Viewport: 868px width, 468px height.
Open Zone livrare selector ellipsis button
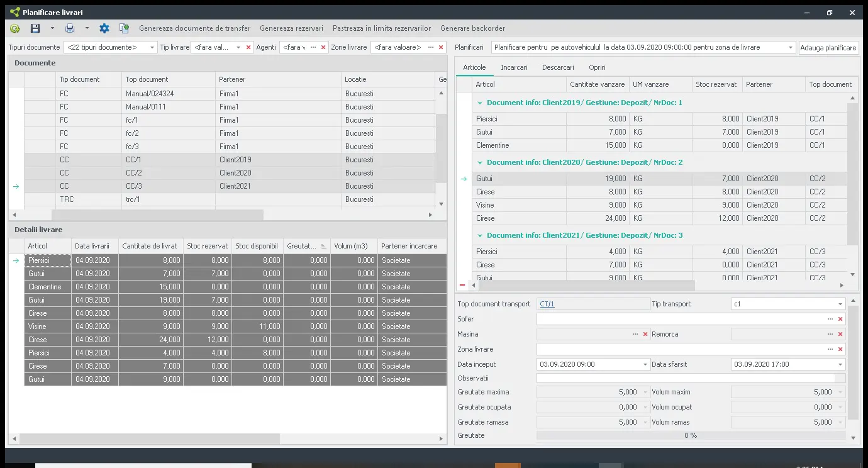[x=430, y=47]
